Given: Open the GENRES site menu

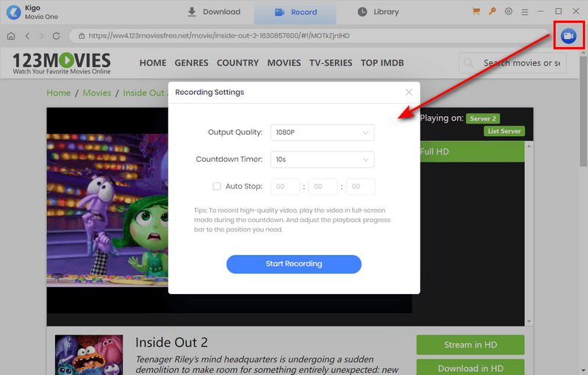Looking at the screenshot, I should tap(191, 63).
